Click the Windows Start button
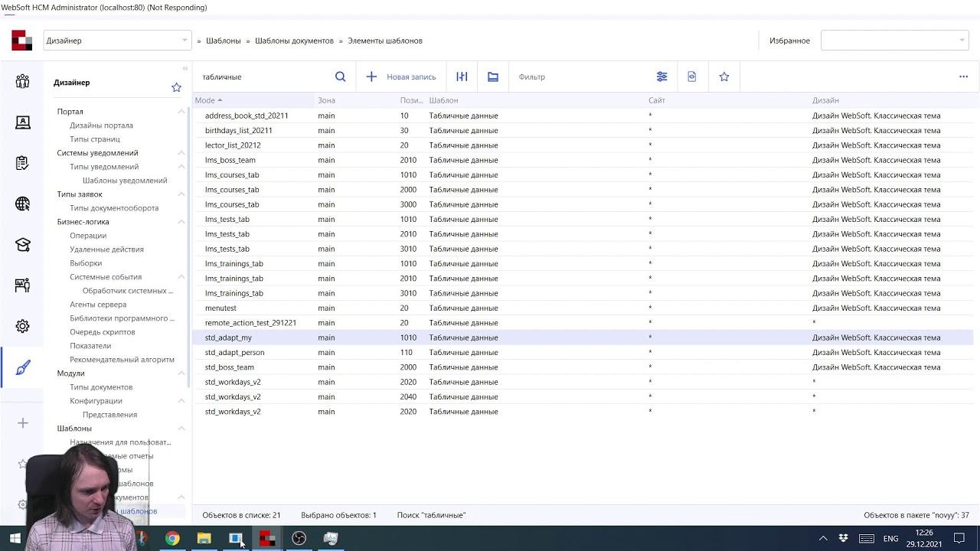 click(x=15, y=539)
